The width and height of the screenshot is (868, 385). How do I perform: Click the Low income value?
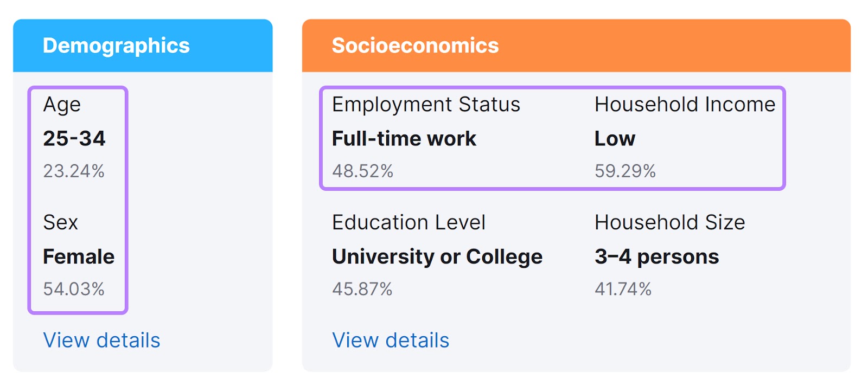pyautogui.click(x=615, y=138)
